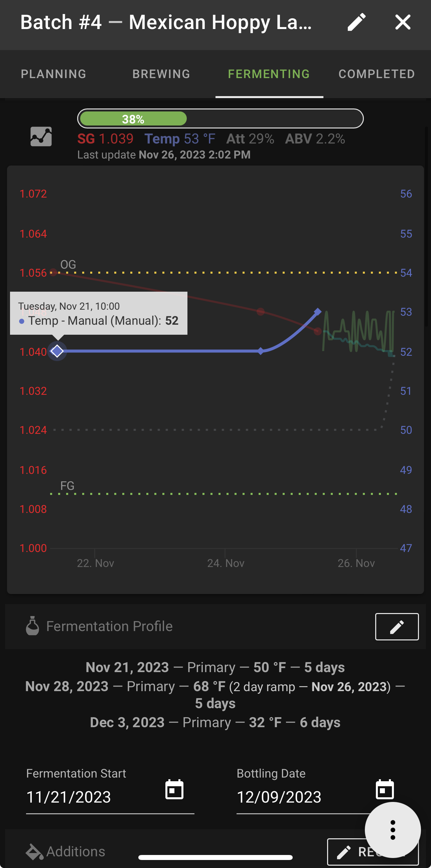Select the Nov 21 temperature diamond marker
Image resolution: width=431 pixels, height=868 pixels.
[x=57, y=351]
